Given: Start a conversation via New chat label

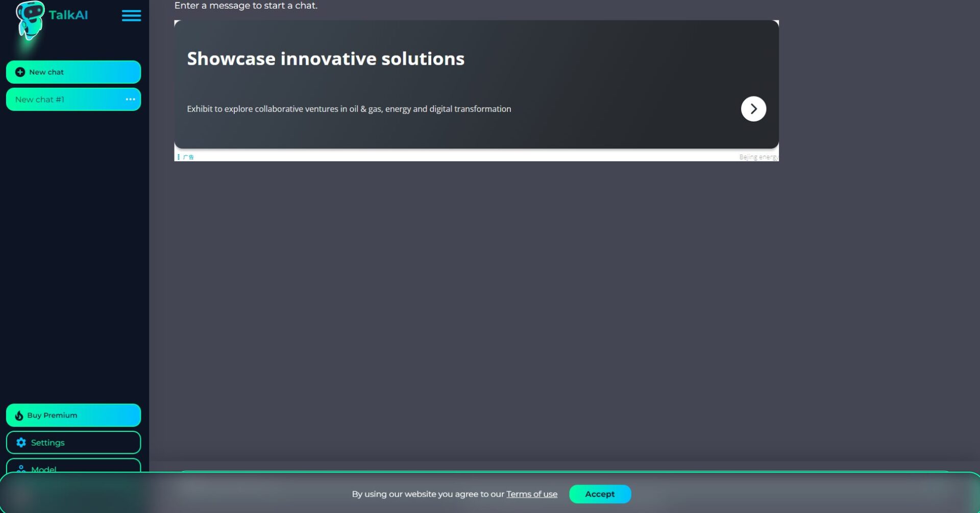Looking at the screenshot, I should coord(46,72).
